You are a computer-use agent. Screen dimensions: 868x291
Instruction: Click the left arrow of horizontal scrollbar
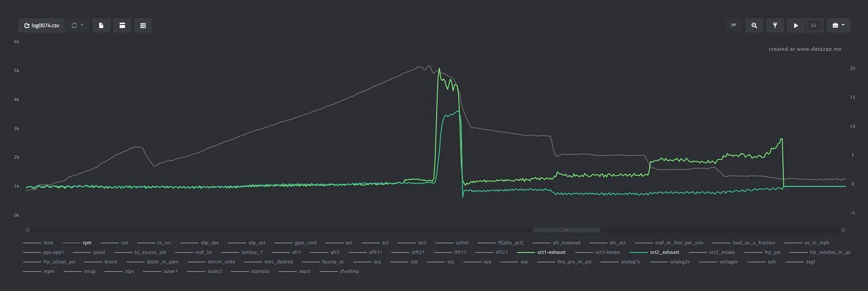(x=28, y=230)
